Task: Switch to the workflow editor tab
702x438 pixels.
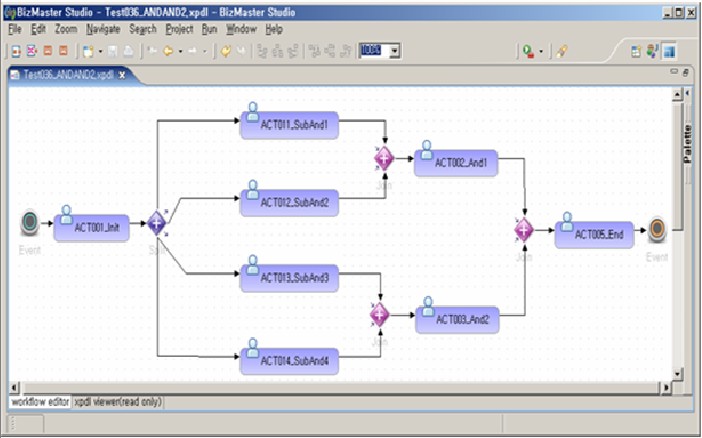Action: click(40, 402)
